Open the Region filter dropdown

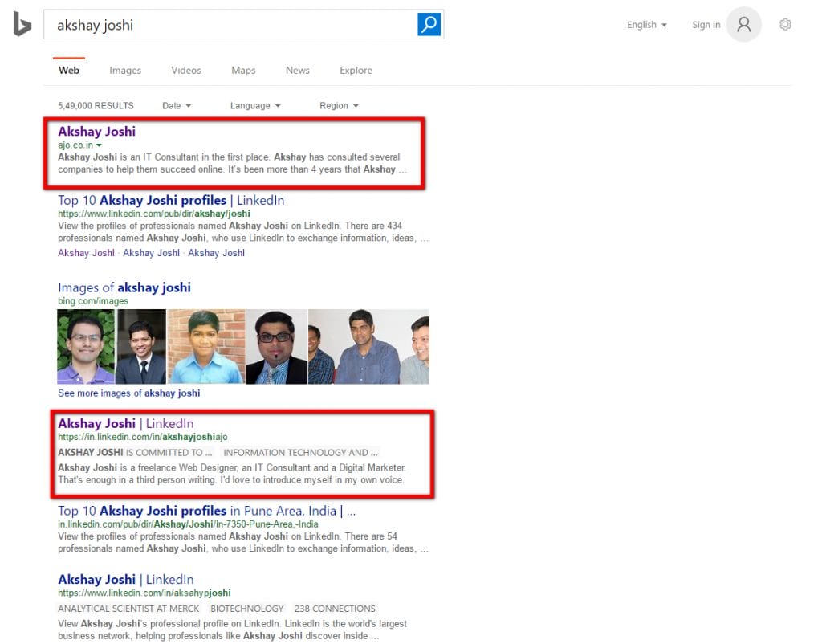pyautogui.click(x=338, y=105)
